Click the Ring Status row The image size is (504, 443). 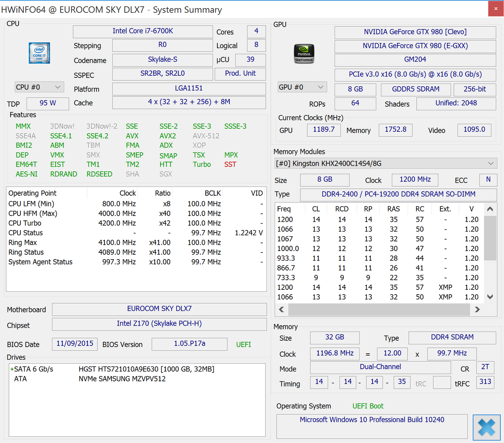click(x=136, y=253)
